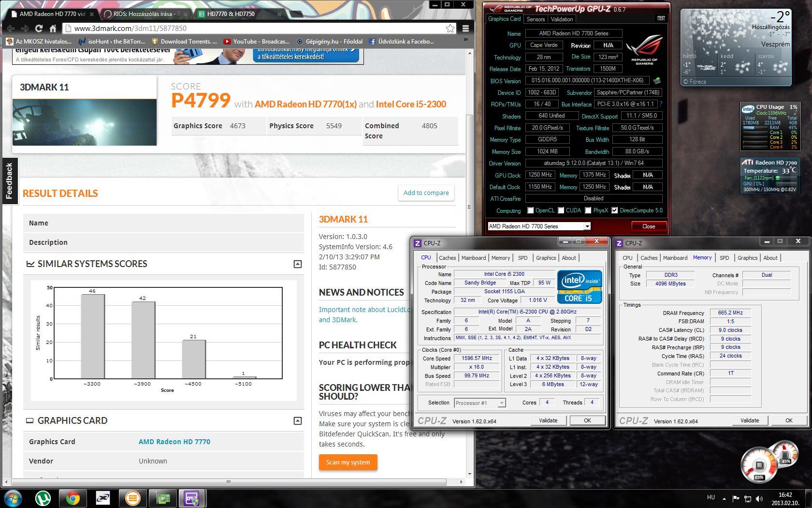Collapse the Graphics Card section
812x508 pixels.
coord(298,421)
